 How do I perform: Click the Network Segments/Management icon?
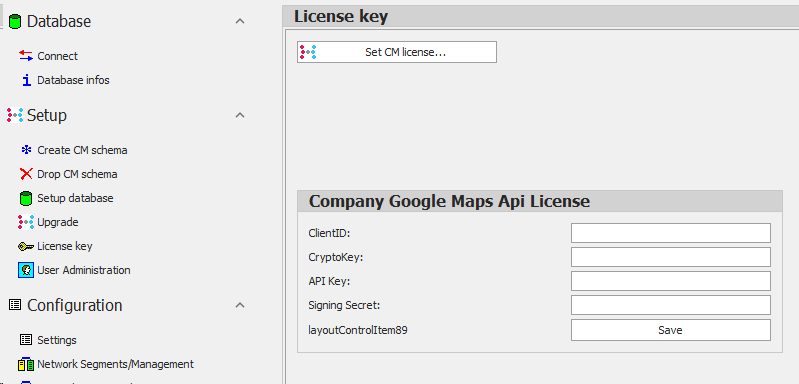pyautogui.click(x=26, y=364)
